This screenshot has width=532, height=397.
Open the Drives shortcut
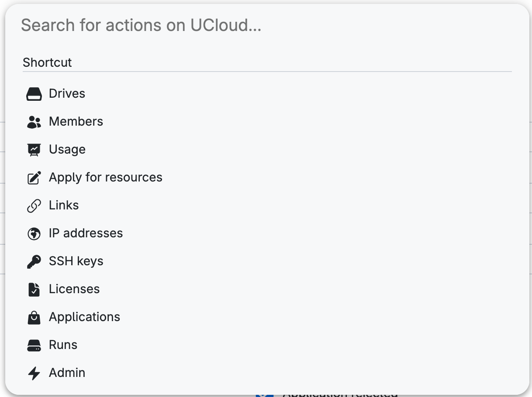[x=67, y=94]
